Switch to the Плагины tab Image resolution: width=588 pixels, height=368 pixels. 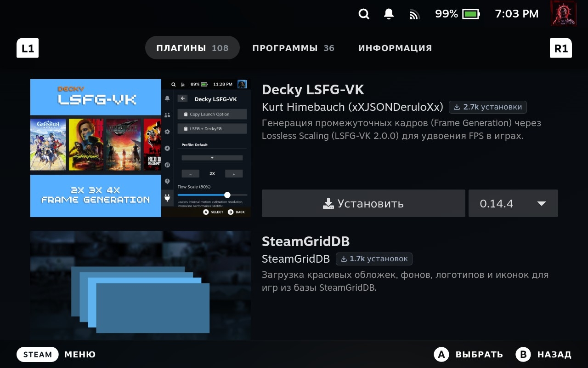[192, 48]
